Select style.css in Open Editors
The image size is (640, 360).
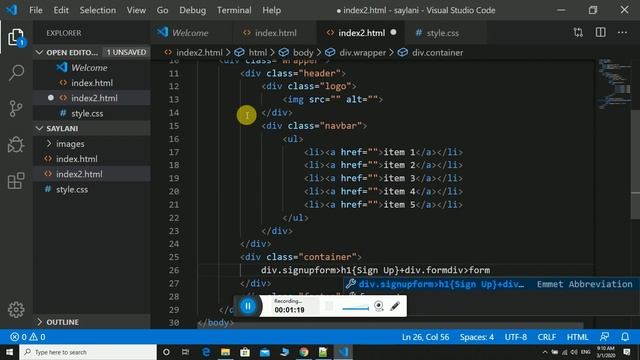tap(91, 113)
